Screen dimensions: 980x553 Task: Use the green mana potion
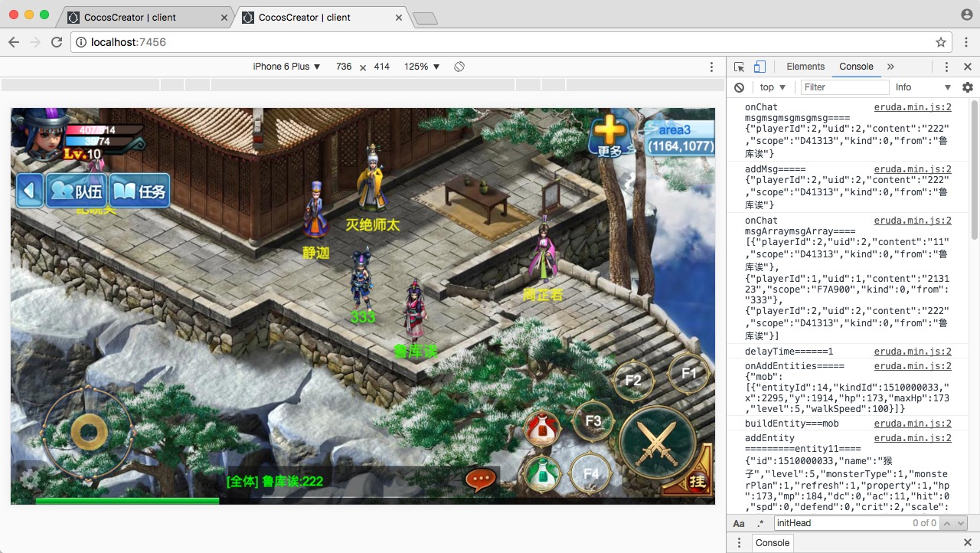click(542, 475)
